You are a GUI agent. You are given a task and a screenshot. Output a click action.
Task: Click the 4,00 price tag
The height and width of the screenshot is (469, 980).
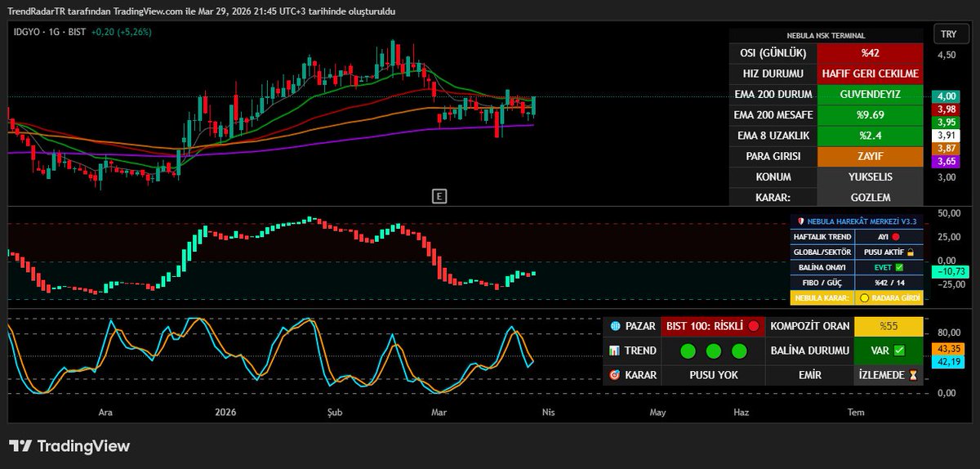coord(947,96)
